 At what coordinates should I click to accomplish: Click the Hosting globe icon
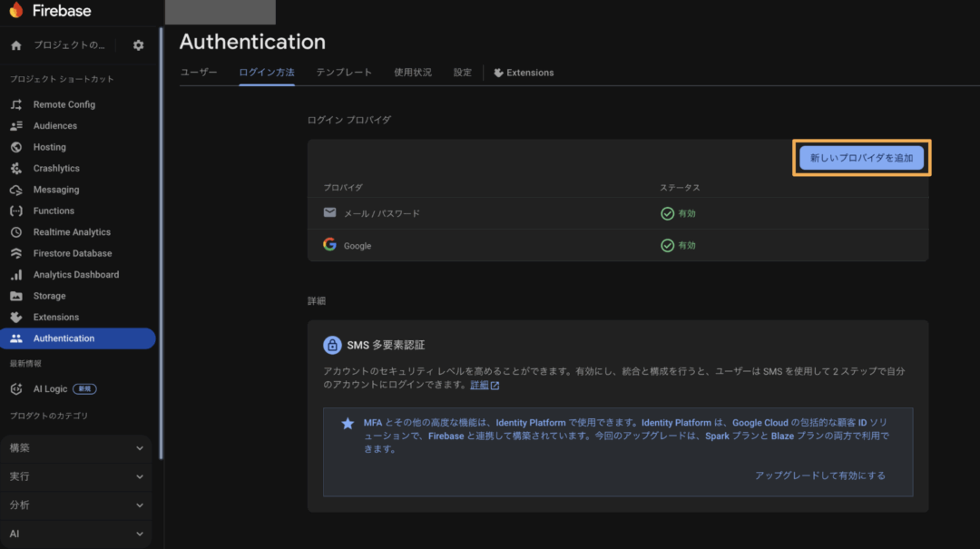click(16, 147)
